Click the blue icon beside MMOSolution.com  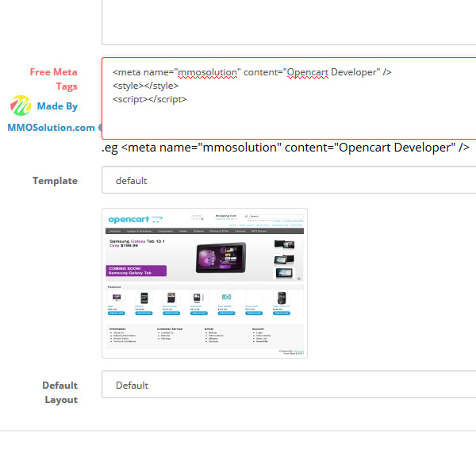tap(100, 127)
